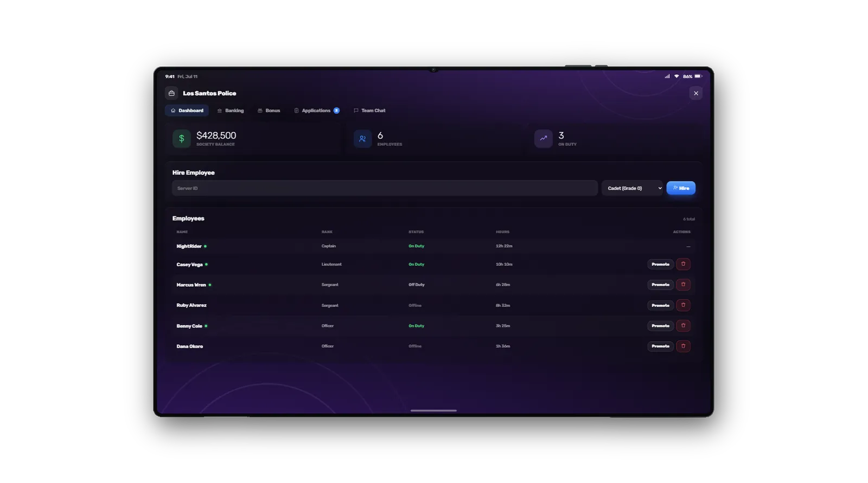Focus the Server ID input field
Image resolution: width=868 pixels, height=483 pixels.
[385, 188]
